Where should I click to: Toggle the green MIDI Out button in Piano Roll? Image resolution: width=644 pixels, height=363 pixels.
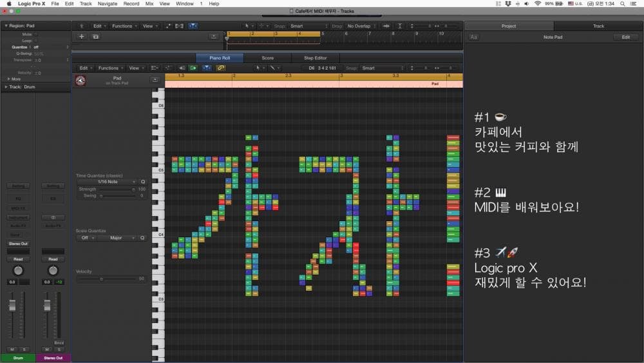(x=193, y=68)
